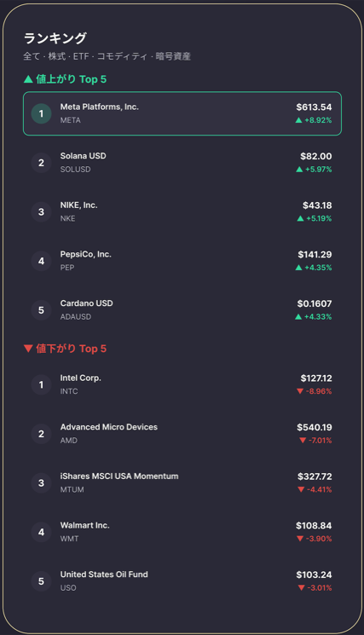Image resolution: width=364 pixels, height=635 pixels.
Task: Click the red triangle in 値下がり Top 5 heading
Action: [28, 349]
